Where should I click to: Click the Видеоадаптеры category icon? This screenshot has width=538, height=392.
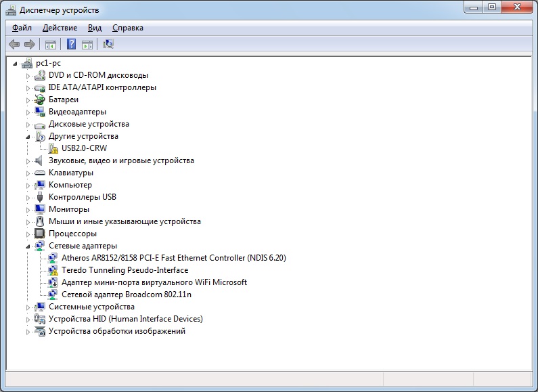pos(40,112)
